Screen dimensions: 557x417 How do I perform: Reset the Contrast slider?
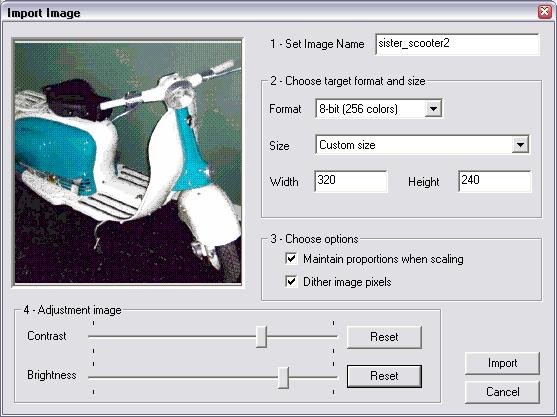pos(384,337)
